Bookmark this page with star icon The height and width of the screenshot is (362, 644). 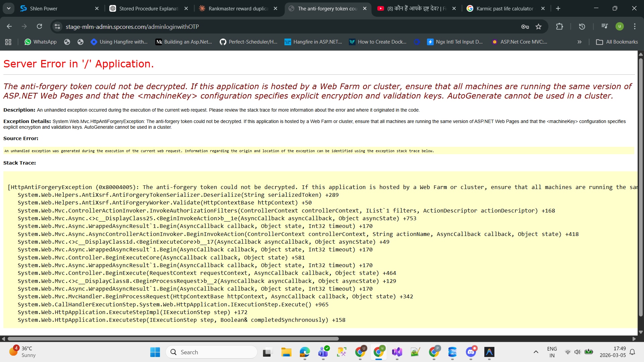[538, 26]
